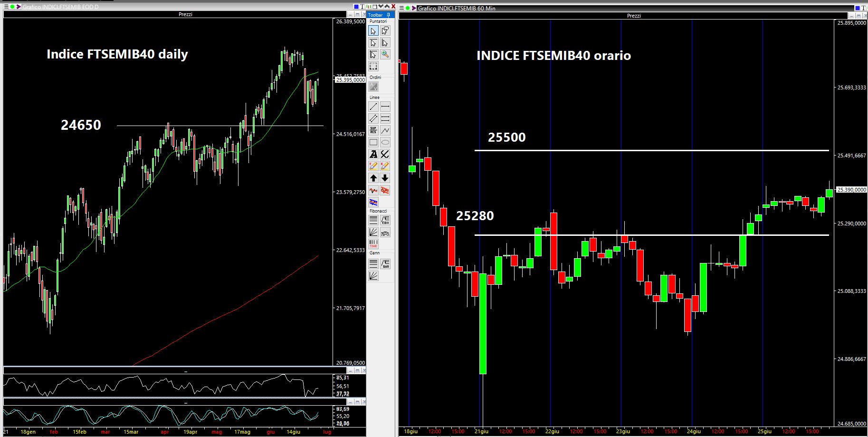Select the Fibonacci arcs tool
The image size is (868, 437).
[385, 232]
